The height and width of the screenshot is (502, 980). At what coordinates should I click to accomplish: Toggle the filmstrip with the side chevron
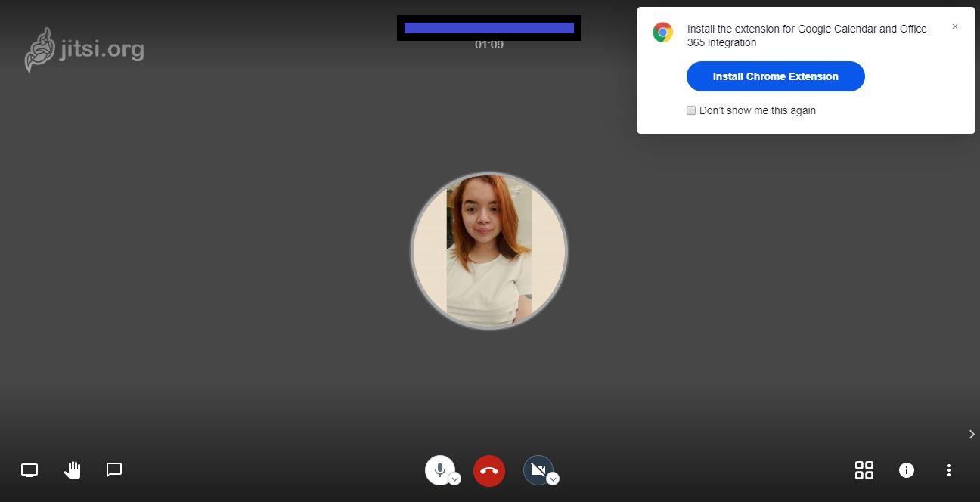(972, 434)
